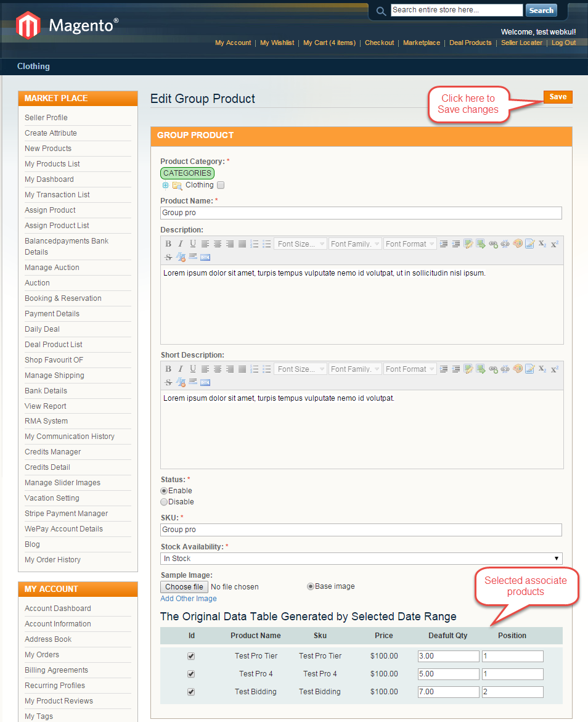Click the Product Name input field
588x722 pixels.
(x=361, y=213)
